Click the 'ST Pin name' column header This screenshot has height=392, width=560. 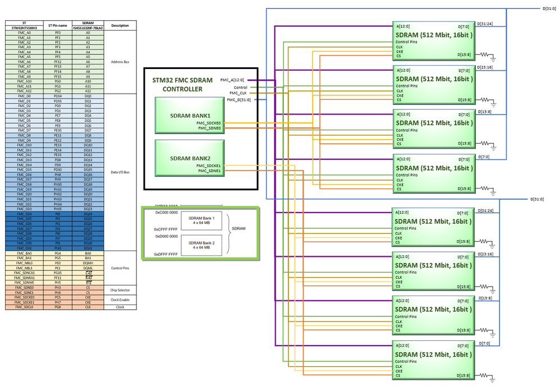pyautogui.click(x=57, y=25)
